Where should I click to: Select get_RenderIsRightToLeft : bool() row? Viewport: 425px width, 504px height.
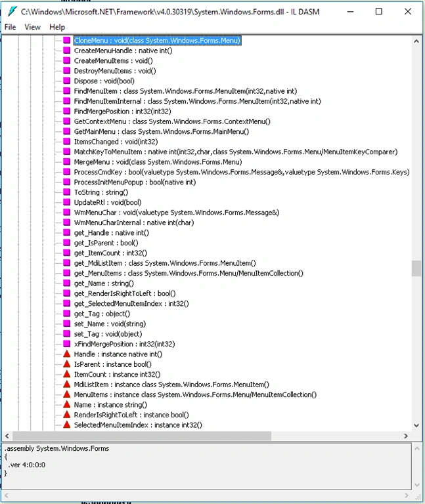pos(125,293)
